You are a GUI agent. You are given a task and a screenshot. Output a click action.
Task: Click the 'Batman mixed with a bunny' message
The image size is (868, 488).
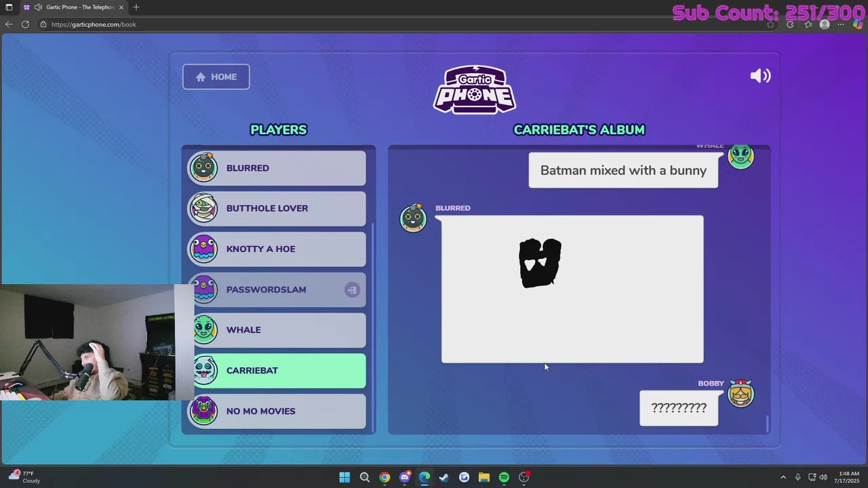(623, 170)
